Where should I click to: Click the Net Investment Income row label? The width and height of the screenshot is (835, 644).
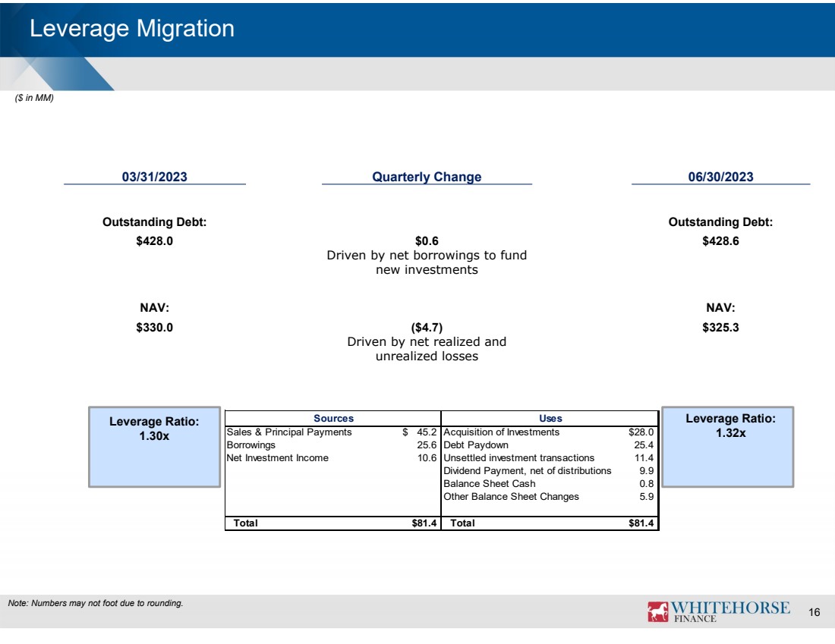pos(278,458)
